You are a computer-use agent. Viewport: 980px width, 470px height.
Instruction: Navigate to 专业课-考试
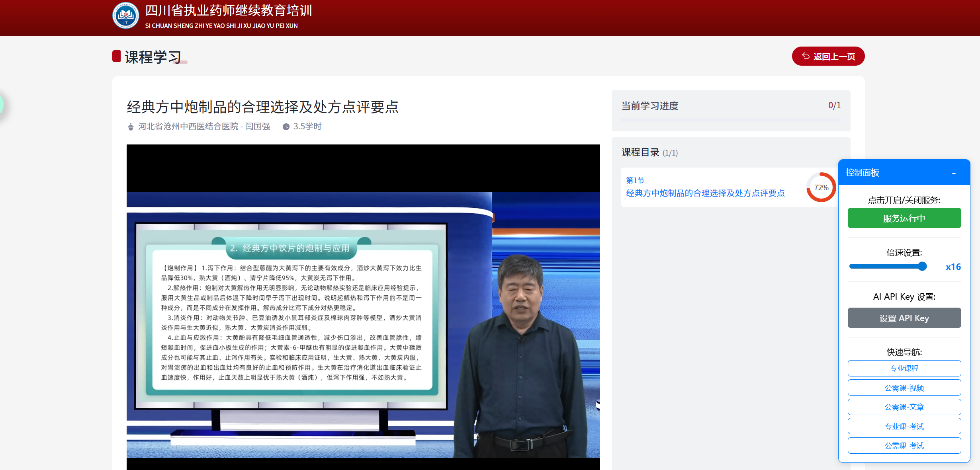(x=904, y=426)
